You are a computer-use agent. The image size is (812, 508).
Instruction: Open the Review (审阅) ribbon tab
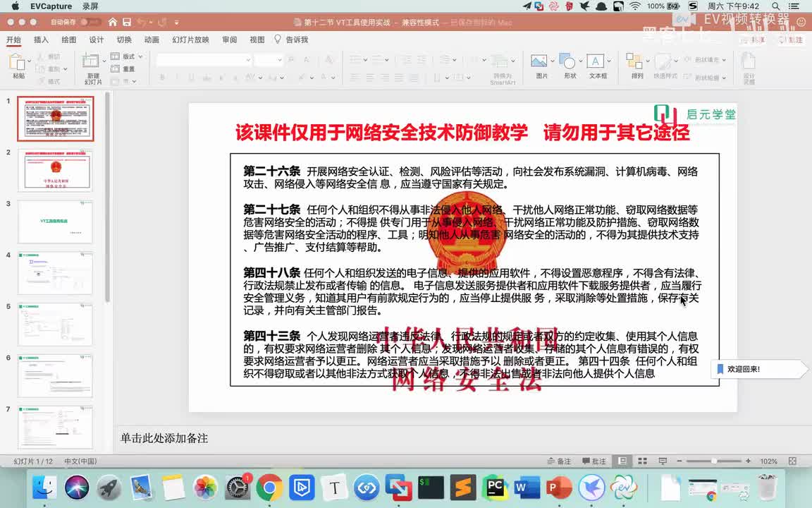pos(229,40)
